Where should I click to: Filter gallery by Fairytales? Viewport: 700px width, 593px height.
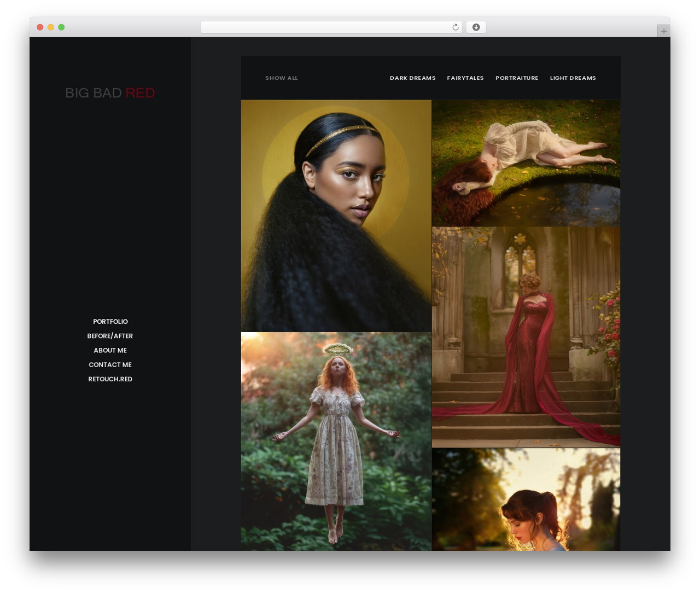[465, 78]
